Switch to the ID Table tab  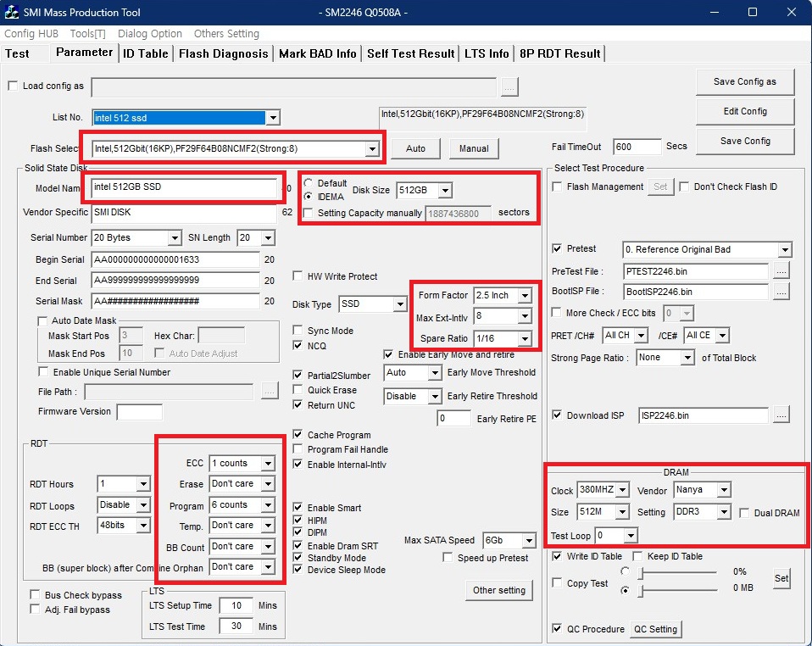coord(146,53)
